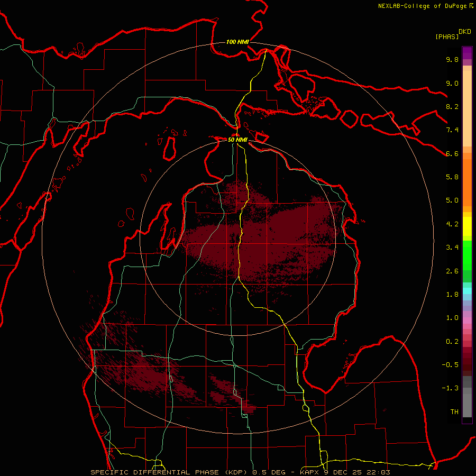Select the 2.6 legend value
476x476 pixels.
pos(452,271)
